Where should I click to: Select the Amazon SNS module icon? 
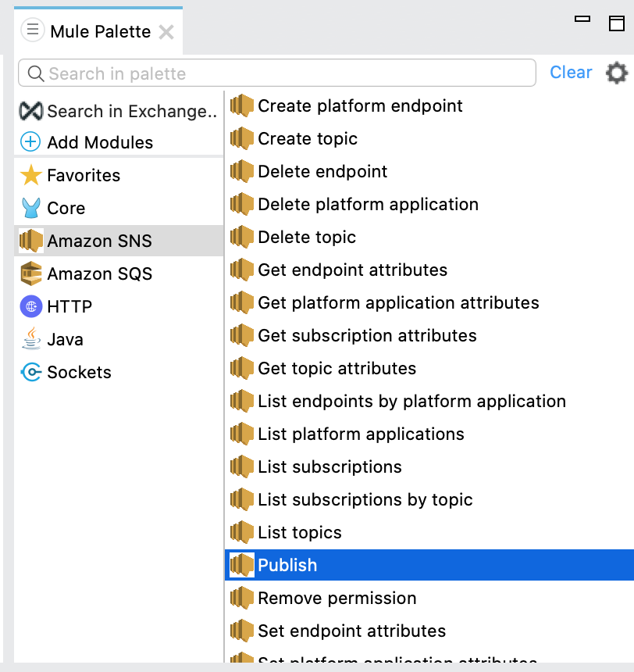click(x=31, y=241)
